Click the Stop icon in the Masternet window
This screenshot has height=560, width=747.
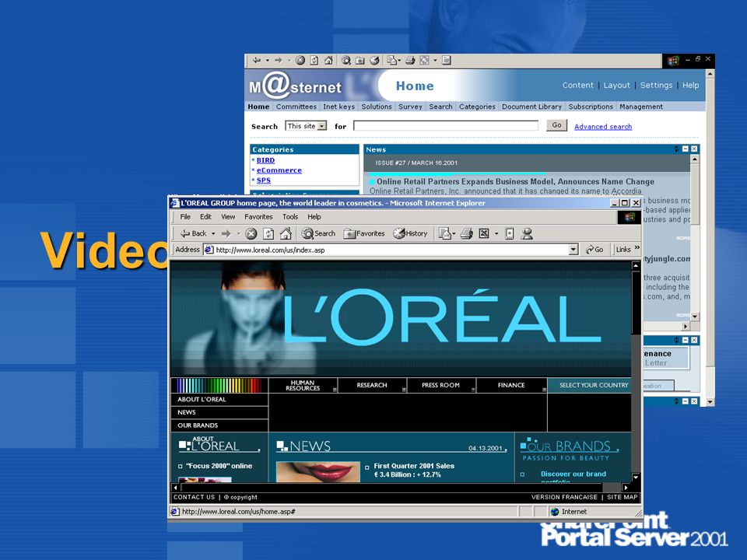pos(300,60)
